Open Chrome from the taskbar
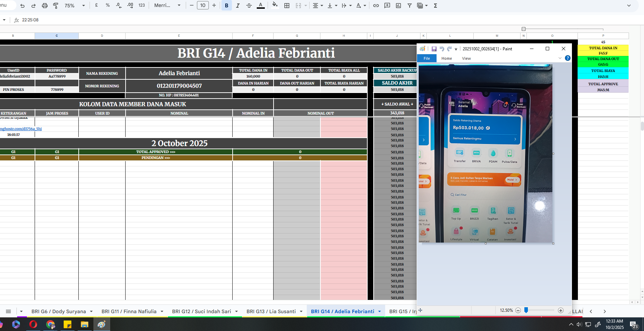Viewport: 644px width, 331px height. 51,324
